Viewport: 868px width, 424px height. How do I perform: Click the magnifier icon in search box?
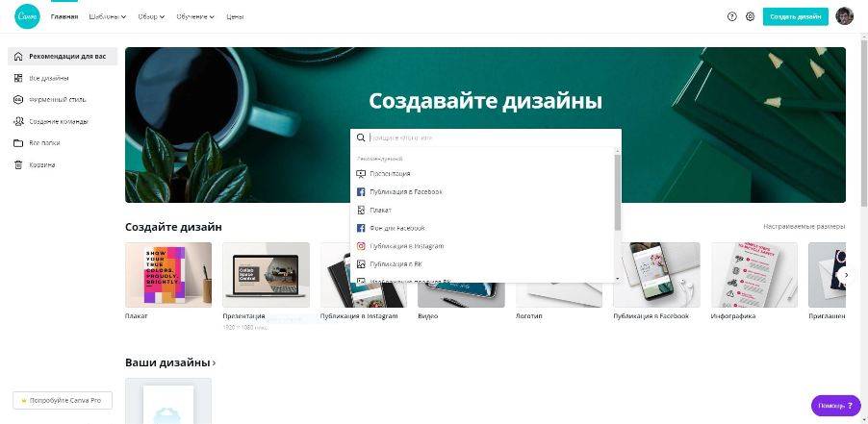361,137
